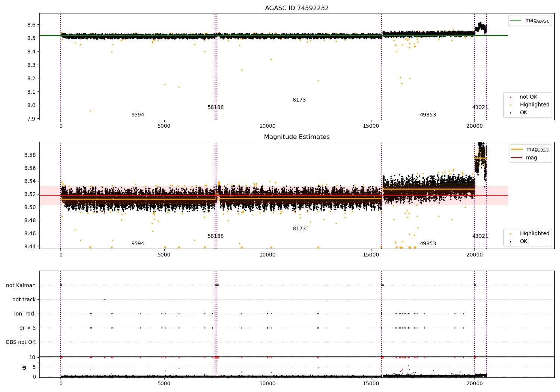Click obsid label 49853 in the AGASC ID plot
Image resolution: width=560 pixels, height=392 pixels.
click(428, 115)
